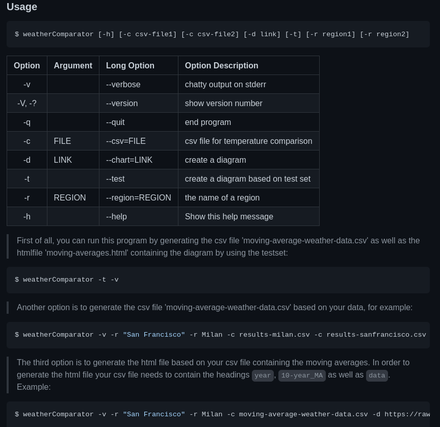
Task: Click the weatherComparator usage syntax code block
Action: [x=218, y=34]
